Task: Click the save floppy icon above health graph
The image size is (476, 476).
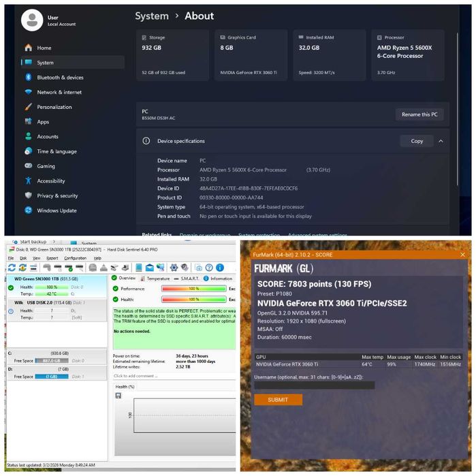Action: 118,395
